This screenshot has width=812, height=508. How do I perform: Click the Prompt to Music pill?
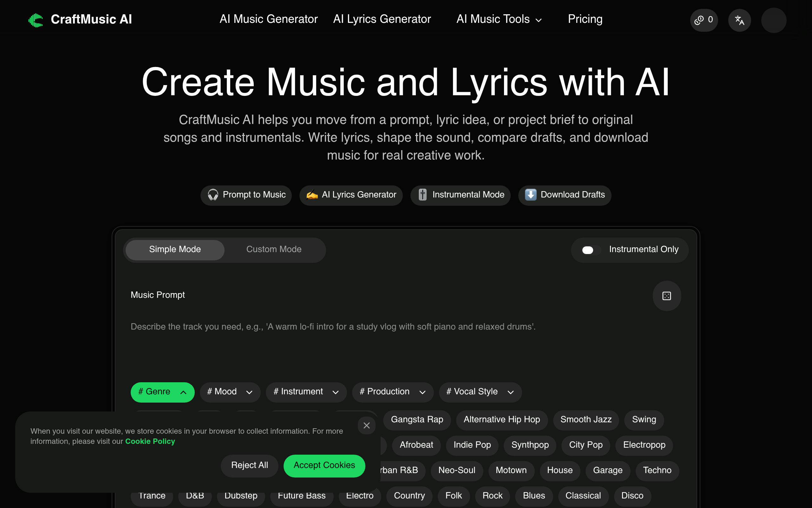tap(246, 195)
